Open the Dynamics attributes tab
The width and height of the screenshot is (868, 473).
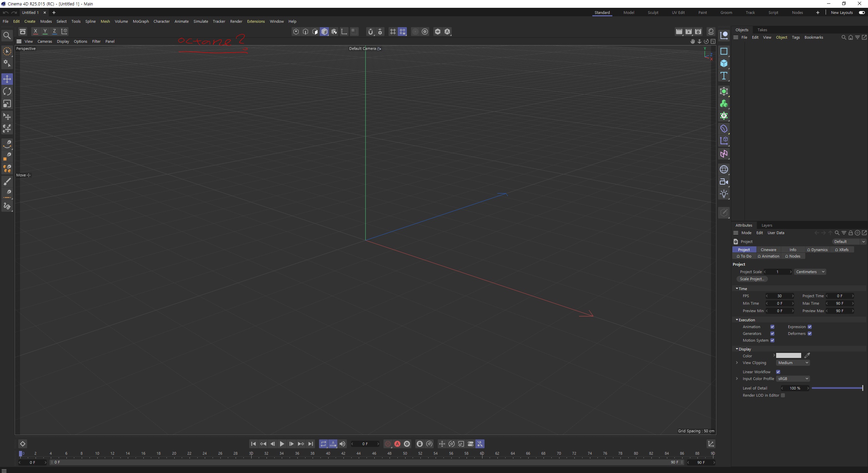pyautogui.click(x=817, y=250)
